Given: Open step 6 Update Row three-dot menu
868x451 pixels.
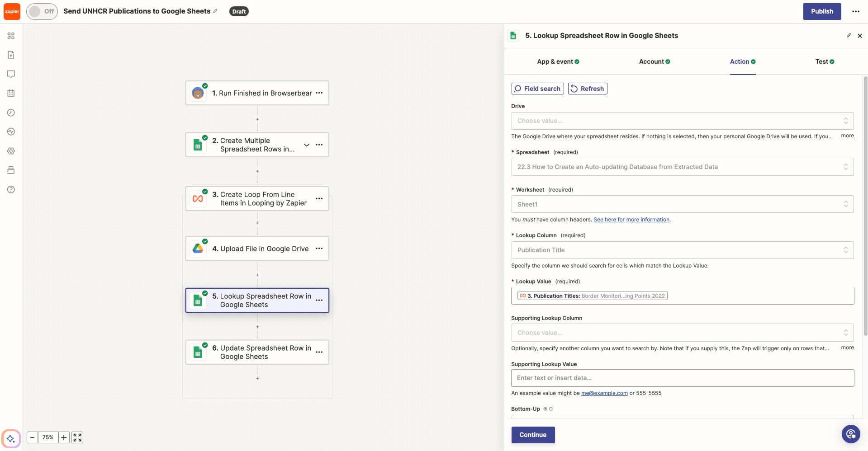Looking at the screenshot, I should pyautogui.click(x=319, y=352).
